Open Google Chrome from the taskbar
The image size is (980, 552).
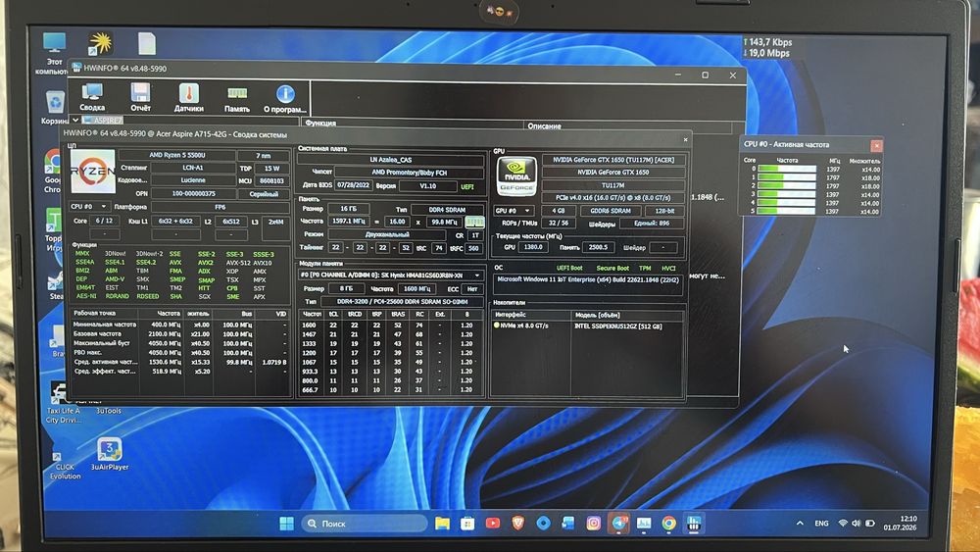click(x=668, y=524)
